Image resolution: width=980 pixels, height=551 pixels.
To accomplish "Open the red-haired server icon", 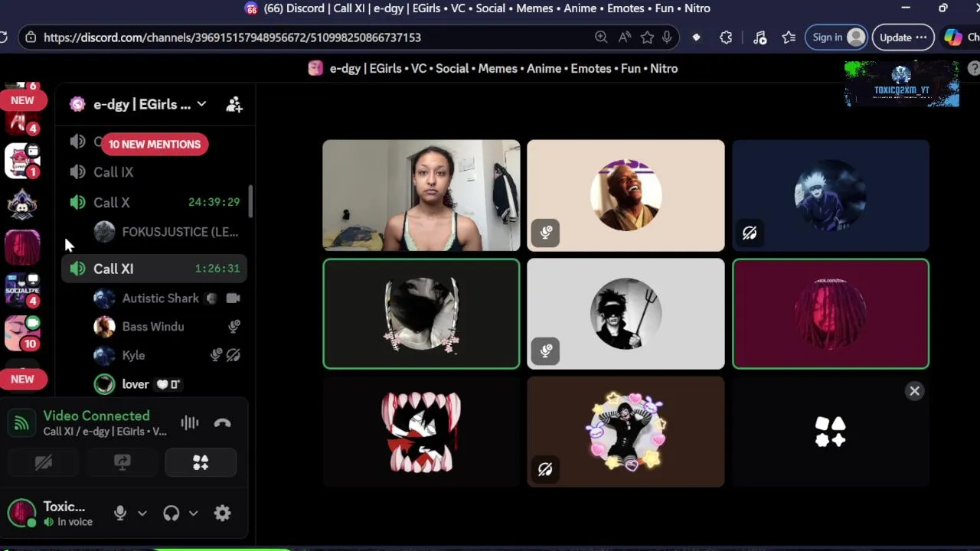I will pos(22,247).
